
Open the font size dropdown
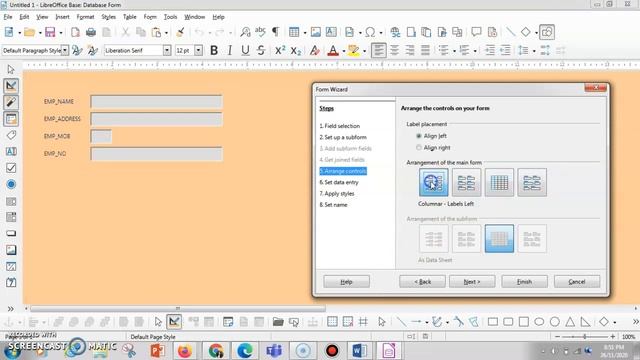point(198,50)
